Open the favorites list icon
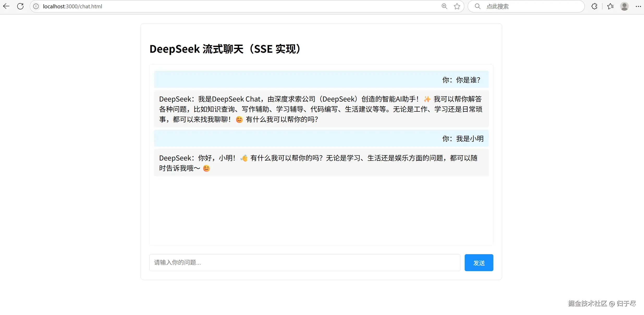Image resolution: width=644 pixels, height=315 pixels. 610,6
